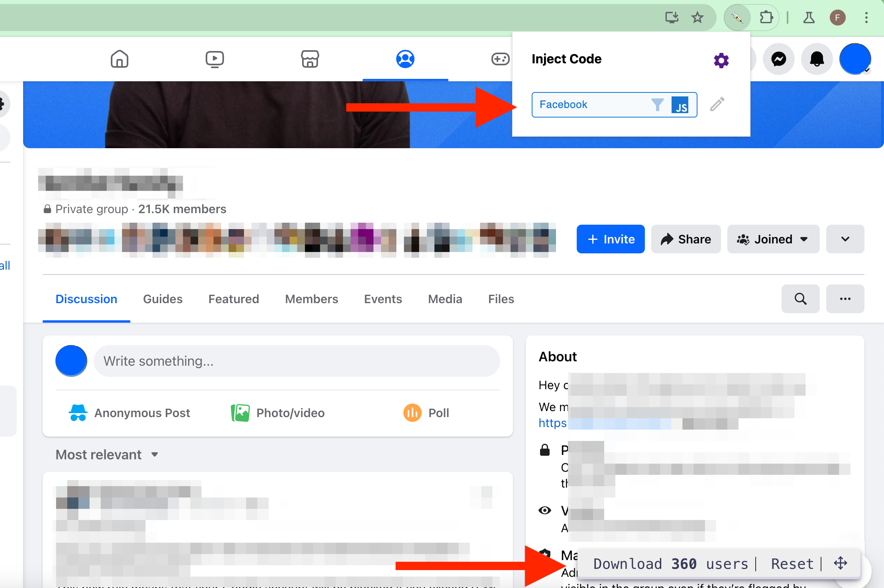The width and height of the screenshot is (884, 588).
Task: Click the JS badge on Facebook script
Action: tap(680, 105)
